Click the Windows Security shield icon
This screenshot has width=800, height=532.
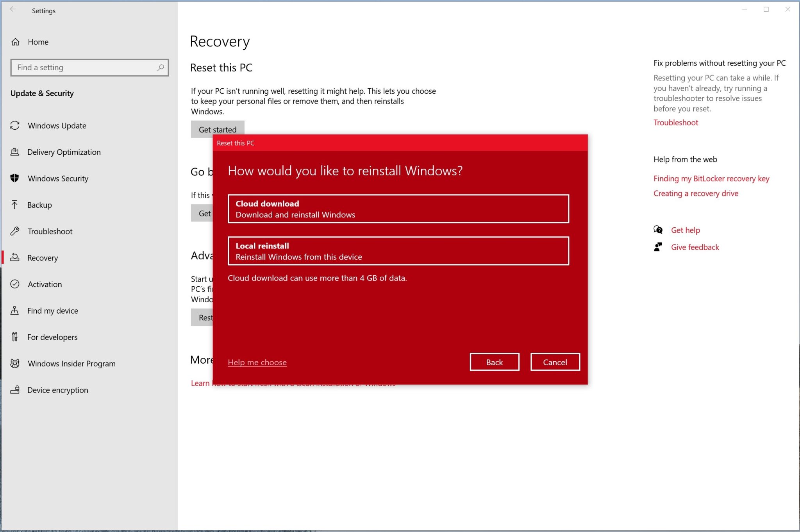click(x=15, y=178)
